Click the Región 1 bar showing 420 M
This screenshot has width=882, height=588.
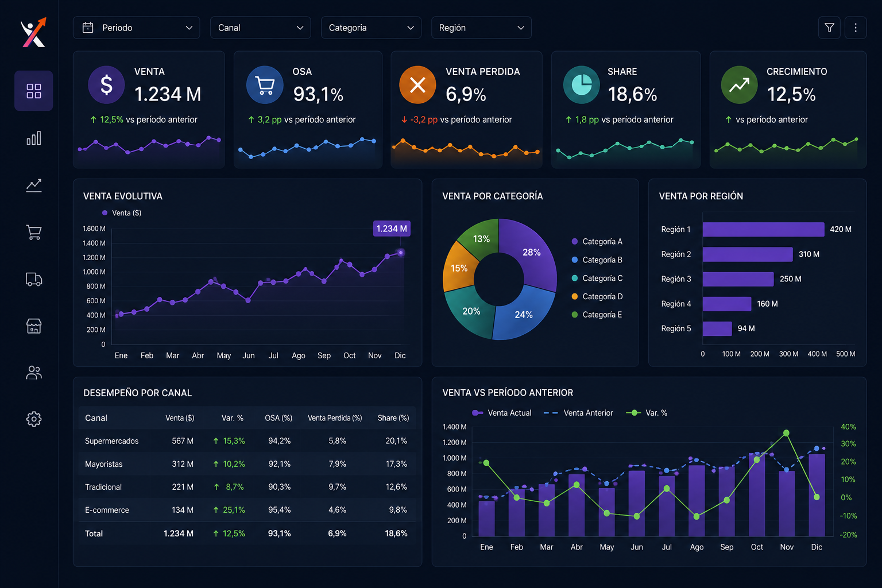click(x=763, y=229)
